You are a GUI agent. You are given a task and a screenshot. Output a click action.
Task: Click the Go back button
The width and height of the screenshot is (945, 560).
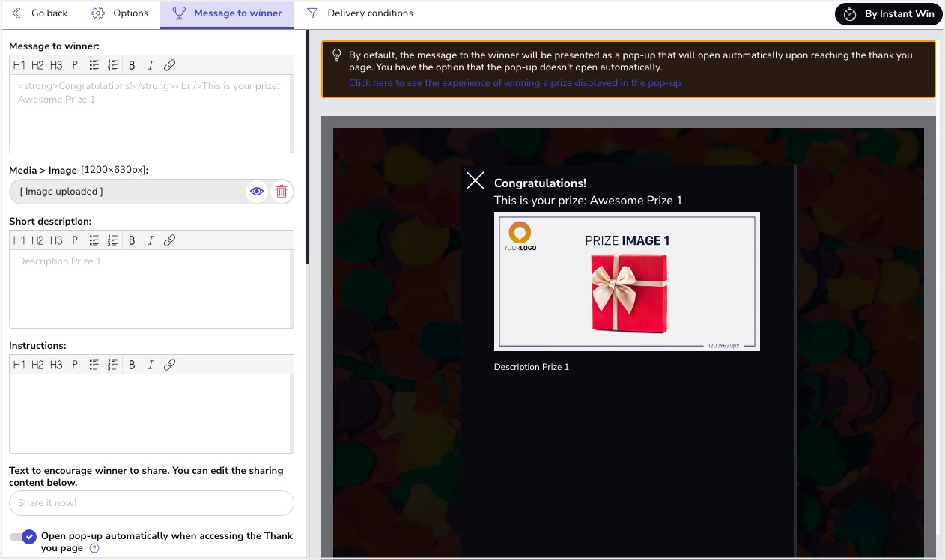coord(40,13)
